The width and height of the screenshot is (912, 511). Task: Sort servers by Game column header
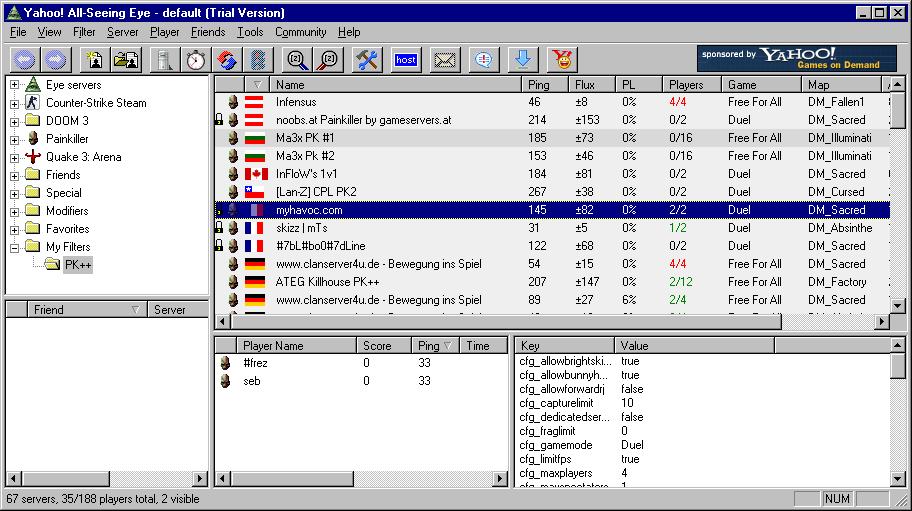point(762,85)
